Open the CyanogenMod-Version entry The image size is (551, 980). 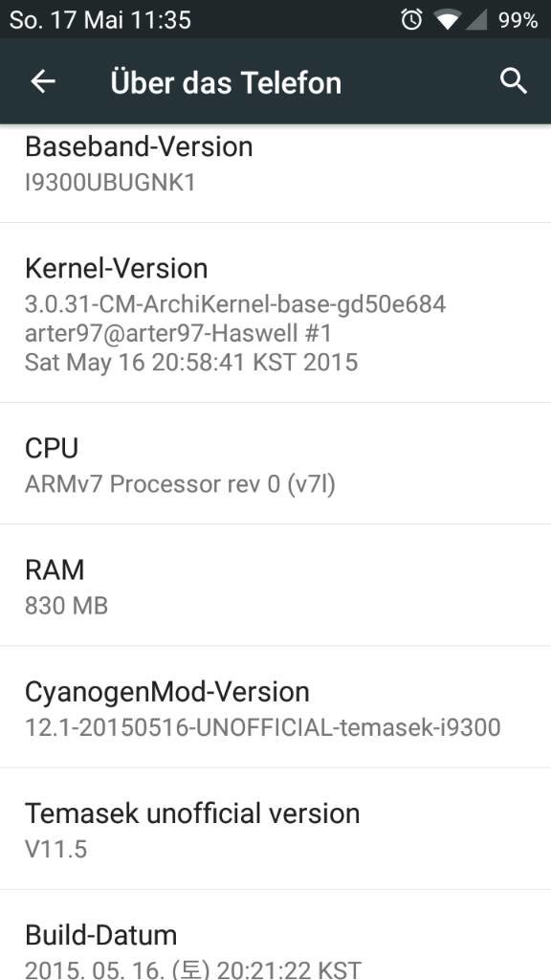[x=275, y=707]
